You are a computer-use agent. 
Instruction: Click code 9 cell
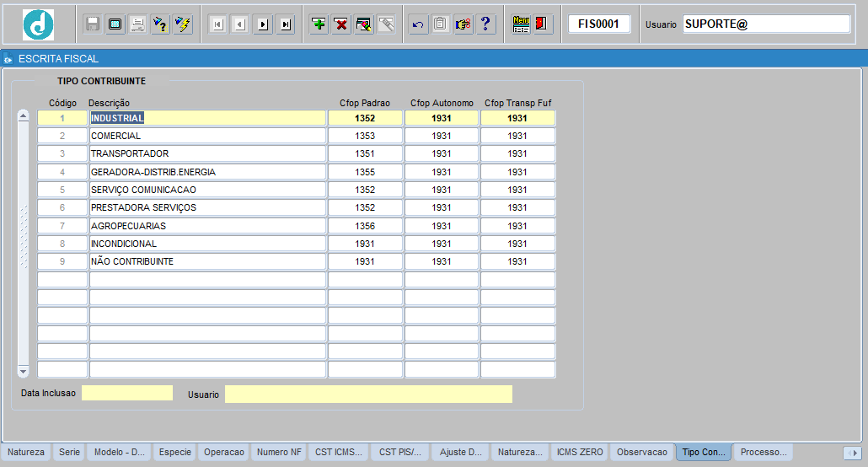(62, 261)
